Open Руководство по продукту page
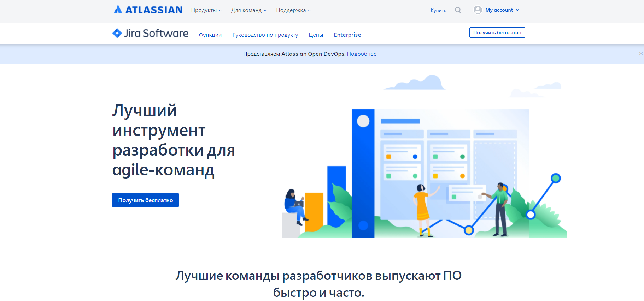The image size is (644, 301). [x=265, y=35]
